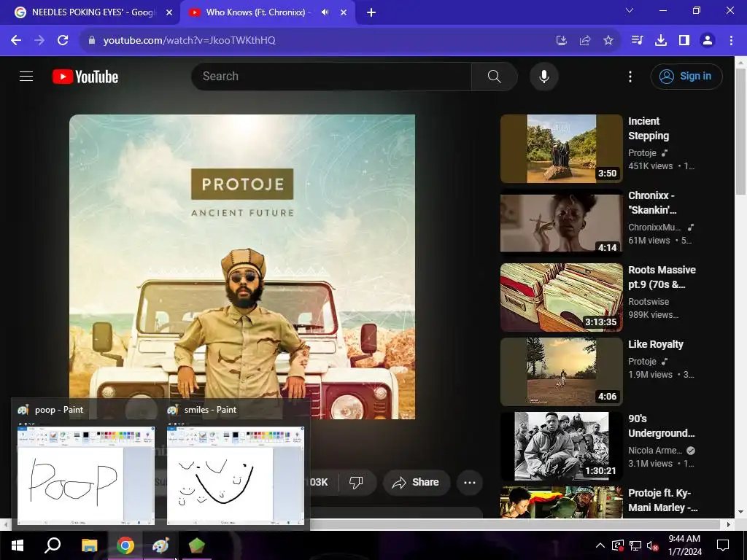
Task: Open YouTube settings three-dot menu beside Sign in
Action: point(630,76)
